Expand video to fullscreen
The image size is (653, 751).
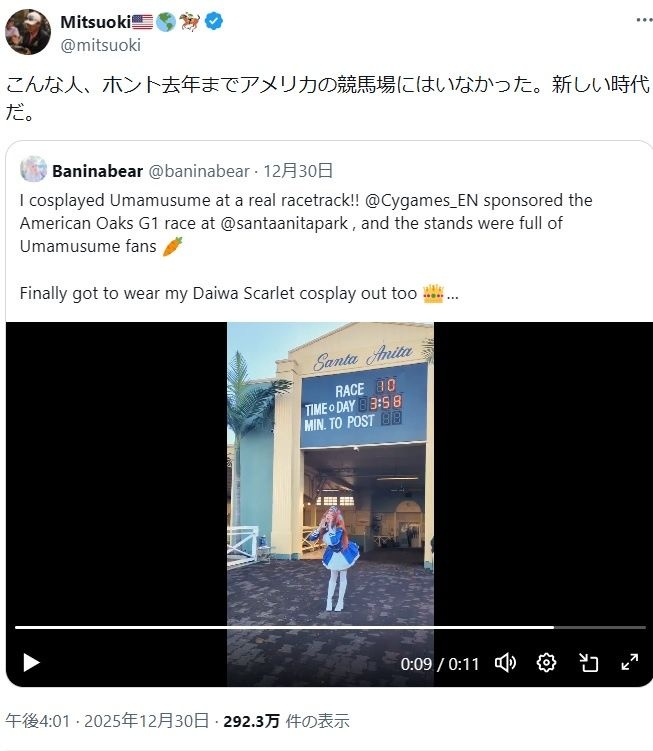[x=630, y=662]
